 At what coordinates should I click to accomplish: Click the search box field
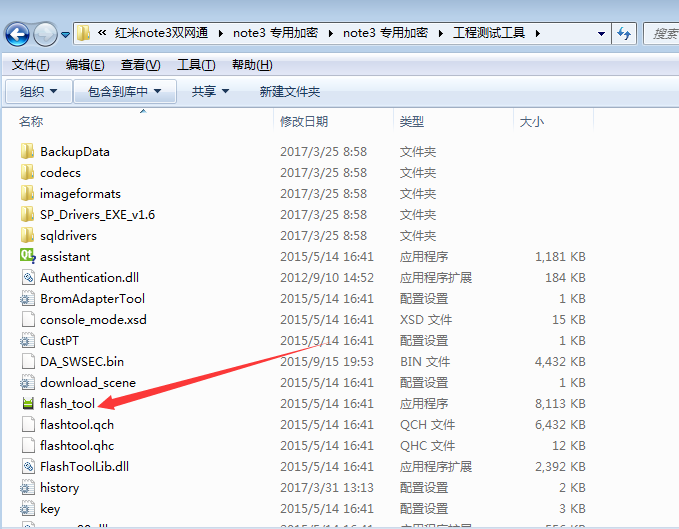point(661,34)
